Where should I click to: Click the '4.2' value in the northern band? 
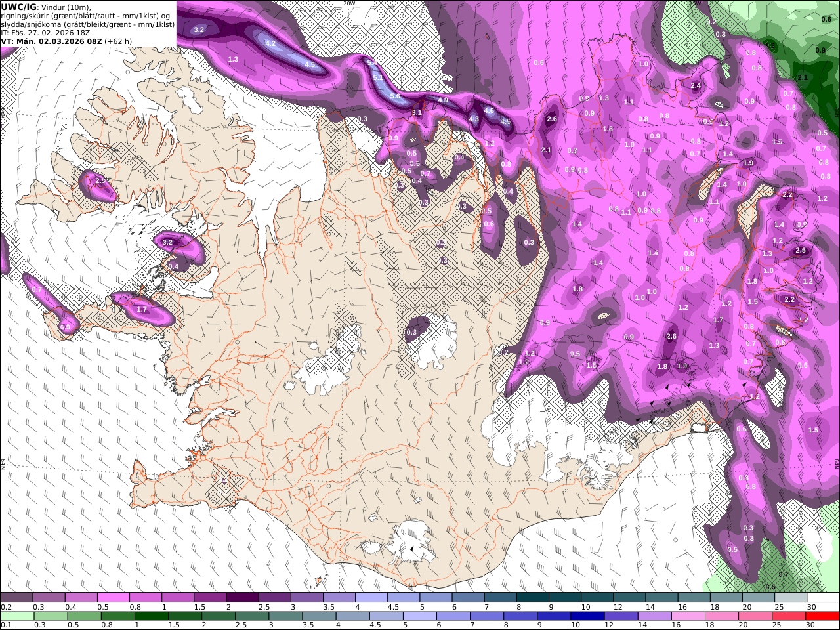(x=270, y=43)
